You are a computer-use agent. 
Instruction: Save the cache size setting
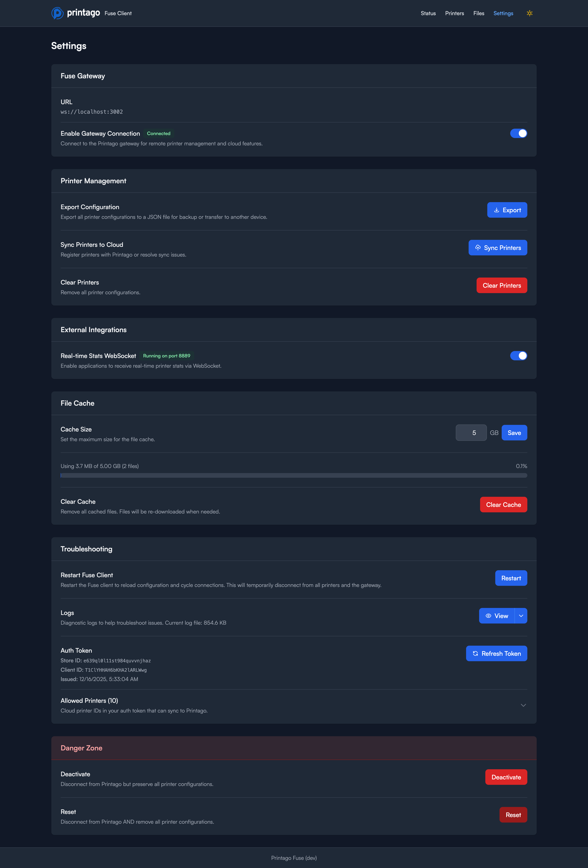point(514,432)
